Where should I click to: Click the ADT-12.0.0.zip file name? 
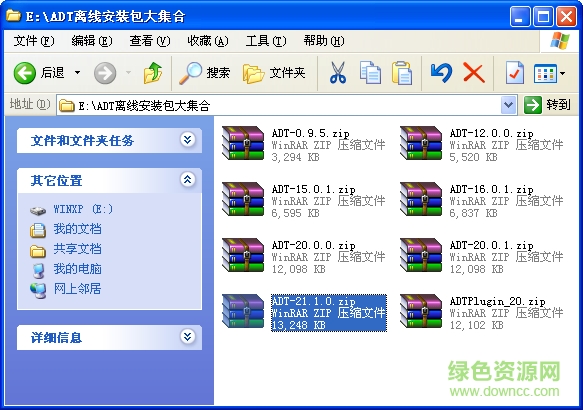click(492, 133)
